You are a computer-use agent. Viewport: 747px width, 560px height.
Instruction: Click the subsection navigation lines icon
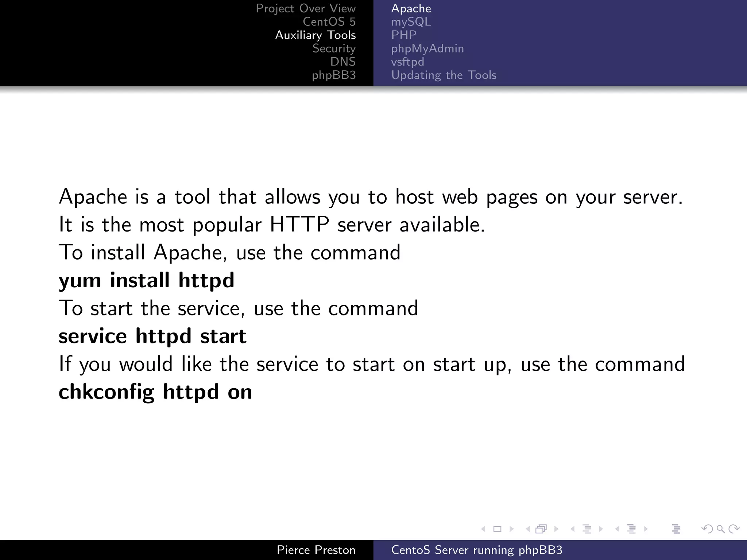587,529
